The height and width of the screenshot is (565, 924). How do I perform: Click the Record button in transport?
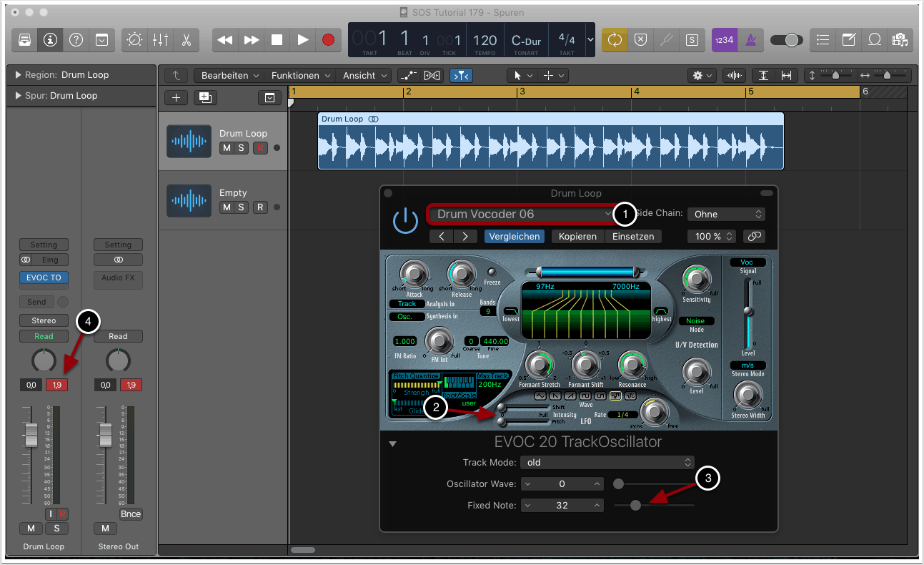tap(328, 40)
